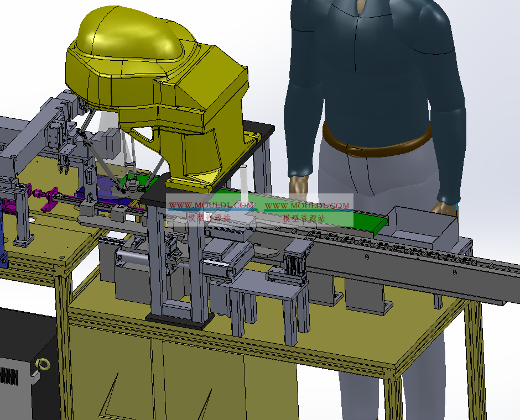This screenshot has height=420, width=520.
Task: Click the left WWW.MOULDL.COM watermark link
Action: pyautogui.click(x=212, y=206)
